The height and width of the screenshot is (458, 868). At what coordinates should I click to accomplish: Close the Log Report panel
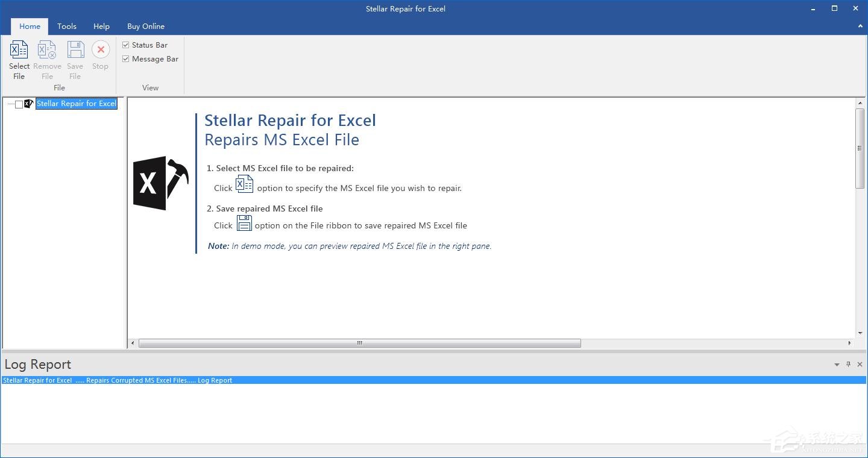tap(860, 365)
